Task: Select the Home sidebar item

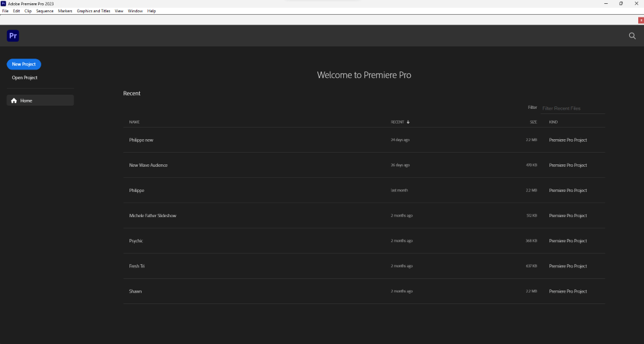Action: [40, 100]
